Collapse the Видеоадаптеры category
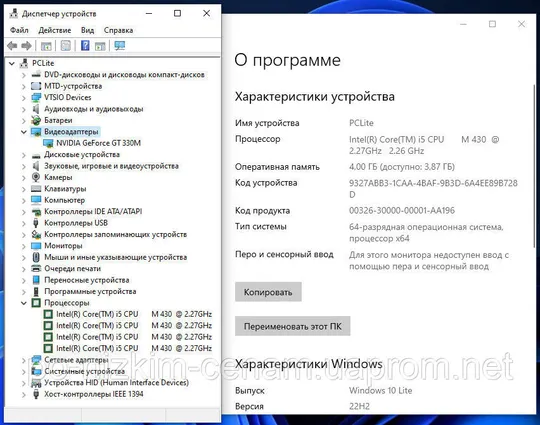Screen dimensions: 540x425 (x=24, y=132)
